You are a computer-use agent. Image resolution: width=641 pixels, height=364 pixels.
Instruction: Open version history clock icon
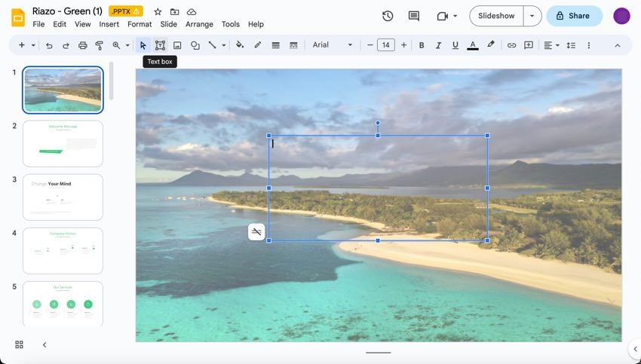tap(388, 16)
